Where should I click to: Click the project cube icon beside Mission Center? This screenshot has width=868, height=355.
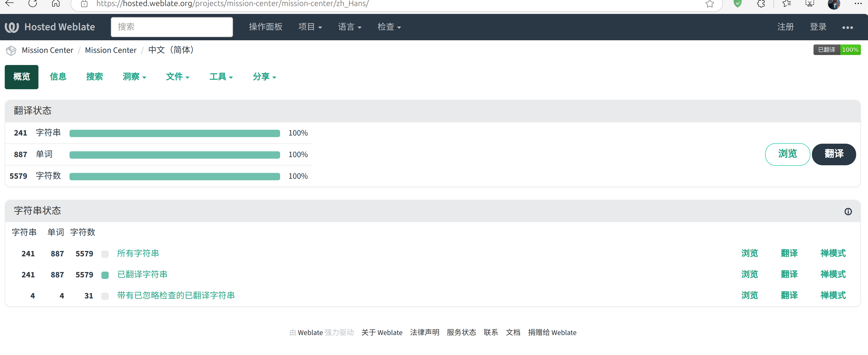click(11, 51)
